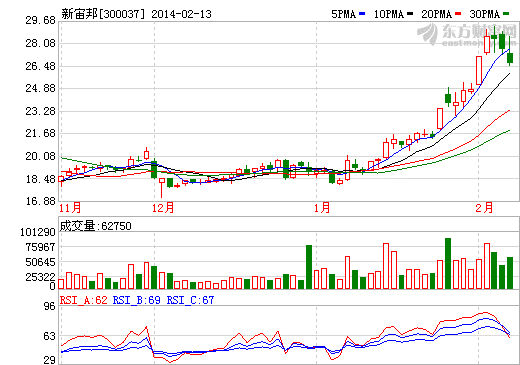Click the date 2014-02-13 in the title

(181, 14)
